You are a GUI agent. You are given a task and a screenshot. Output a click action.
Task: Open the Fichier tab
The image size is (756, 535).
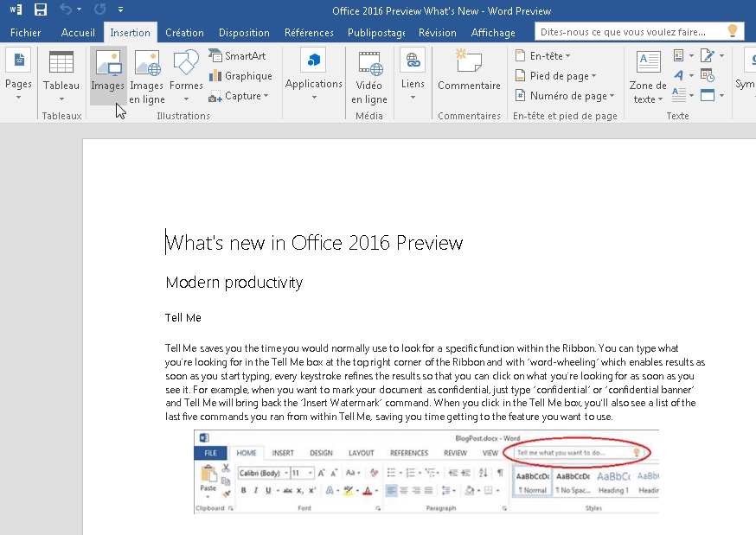(26, 32)
